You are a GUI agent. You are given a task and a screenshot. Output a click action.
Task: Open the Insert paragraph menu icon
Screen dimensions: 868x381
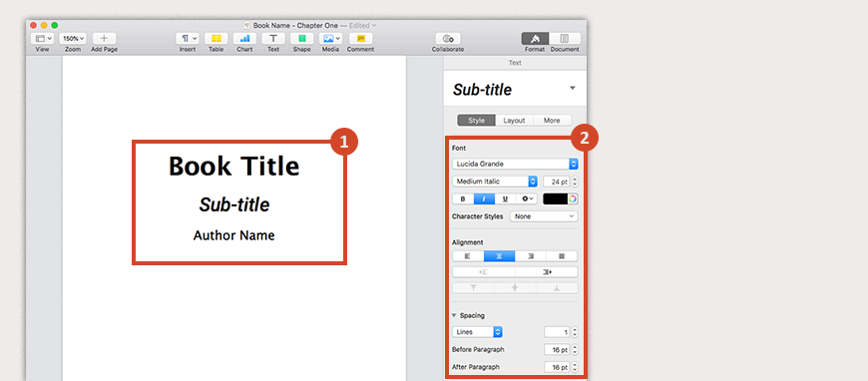(188, 39)
